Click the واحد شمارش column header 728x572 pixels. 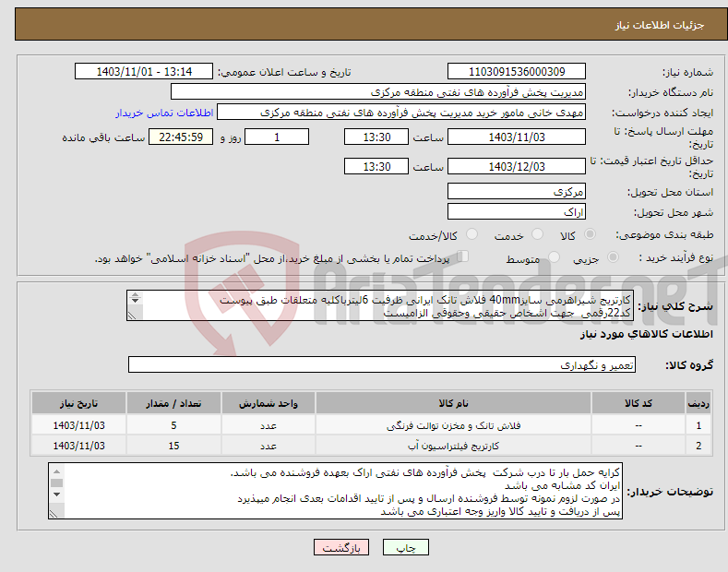point(269,403)
